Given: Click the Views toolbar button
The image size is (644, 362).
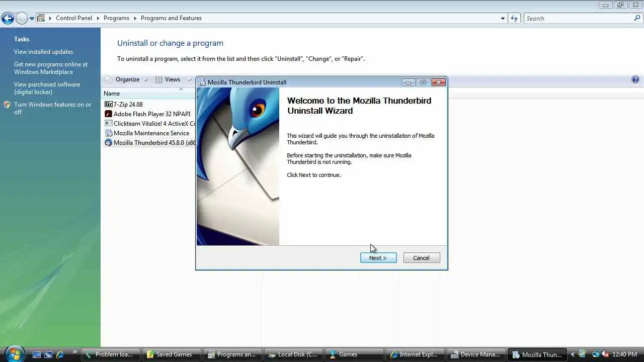Looking at the screenshot, I should click(x=168, y=79).
